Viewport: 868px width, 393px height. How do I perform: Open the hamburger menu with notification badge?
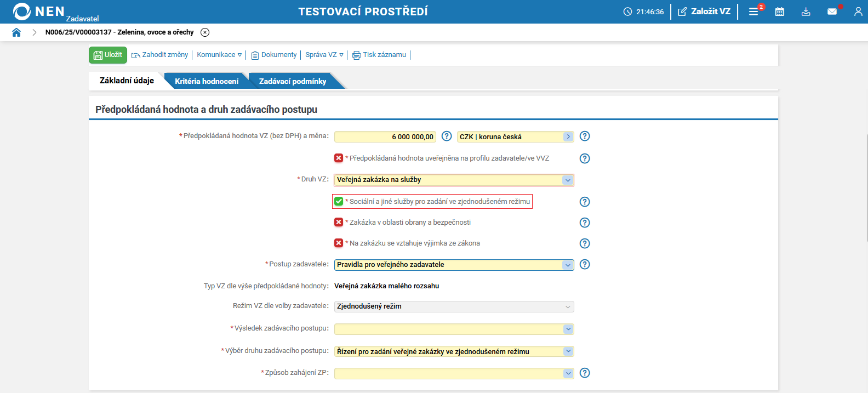click(x=754, y=12)
